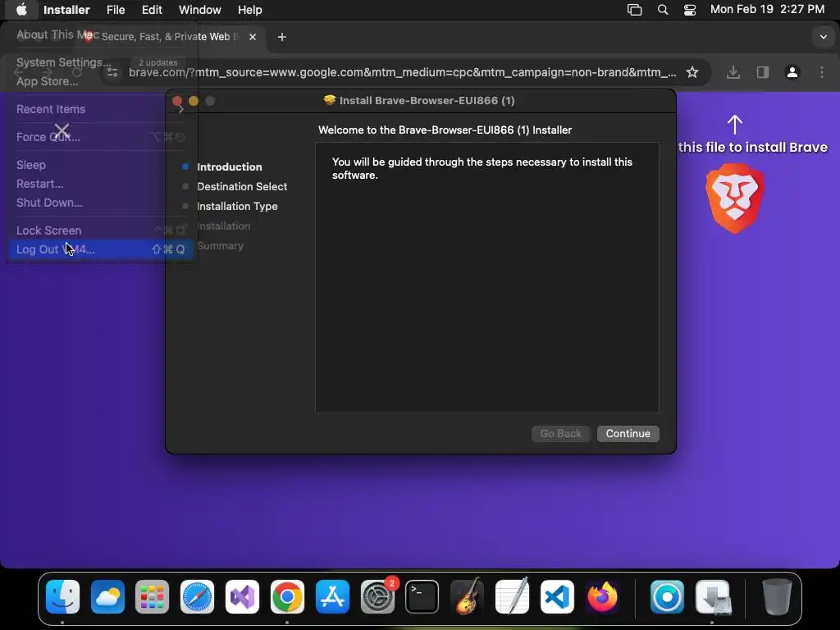Select the Destination Select step

pyautogui.click(x=242, y=186)
